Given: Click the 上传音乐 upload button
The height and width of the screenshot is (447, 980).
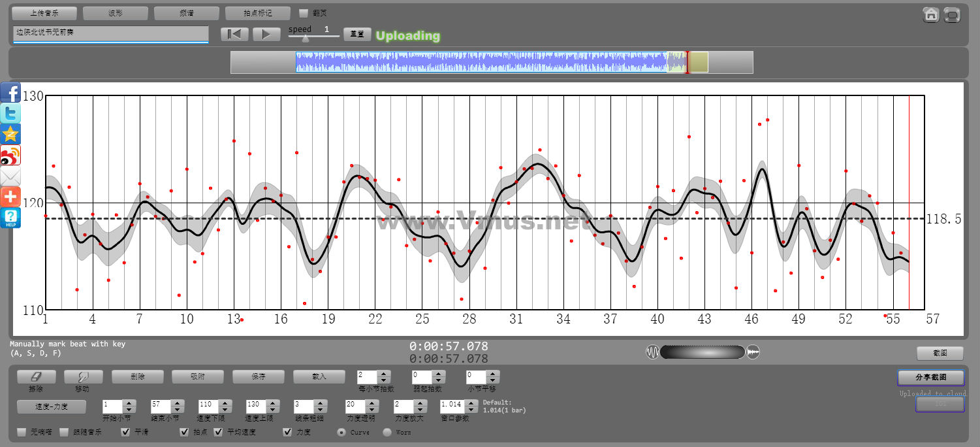Looking at the screenshot, I should [x=44, y=13].
